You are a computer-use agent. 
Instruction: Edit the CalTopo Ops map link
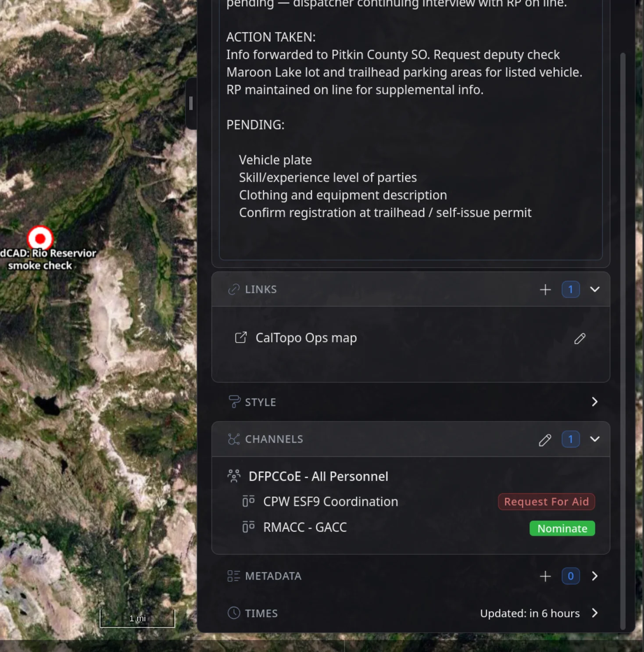coord(580,339)
